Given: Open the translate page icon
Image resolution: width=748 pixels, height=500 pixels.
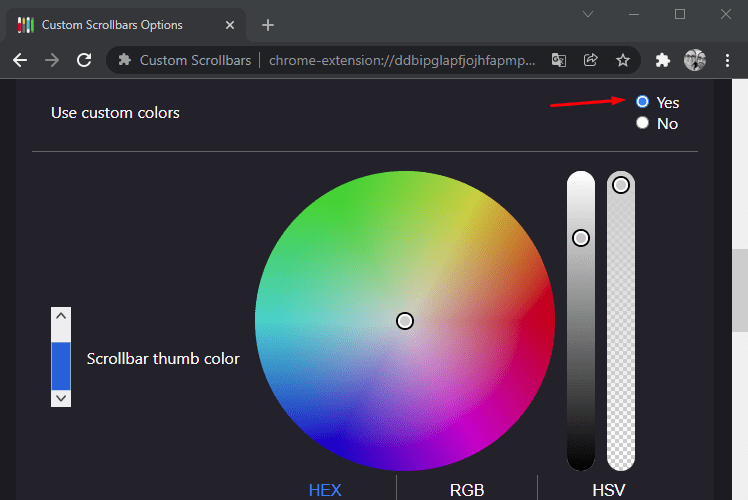Looking at the screenshot, I should pos(559,60).
